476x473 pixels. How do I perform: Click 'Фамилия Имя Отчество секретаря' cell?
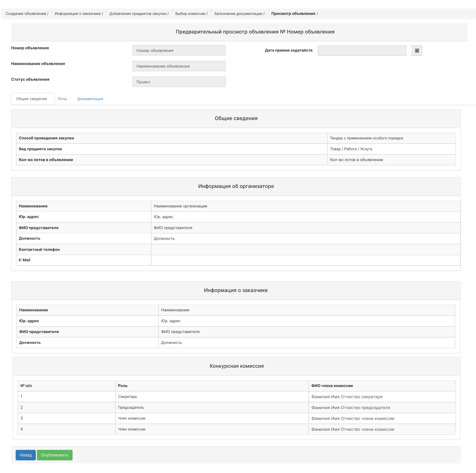click(x=382, y=397)
